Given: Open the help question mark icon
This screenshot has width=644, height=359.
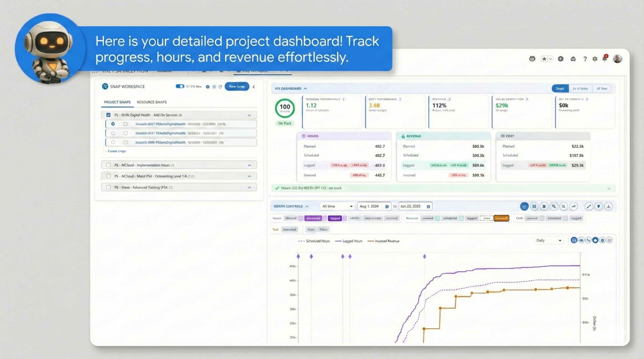Looking at the screenshot, I should pos(585,59).
